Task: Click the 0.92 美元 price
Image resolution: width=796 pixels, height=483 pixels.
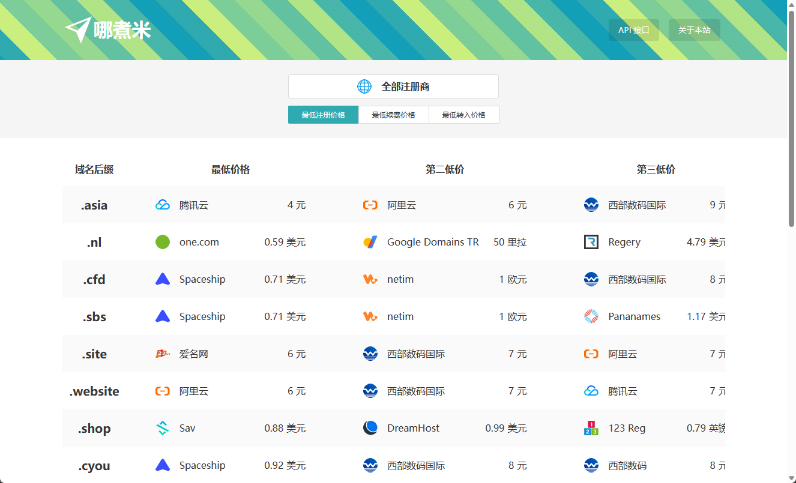Action: [285, 465]
